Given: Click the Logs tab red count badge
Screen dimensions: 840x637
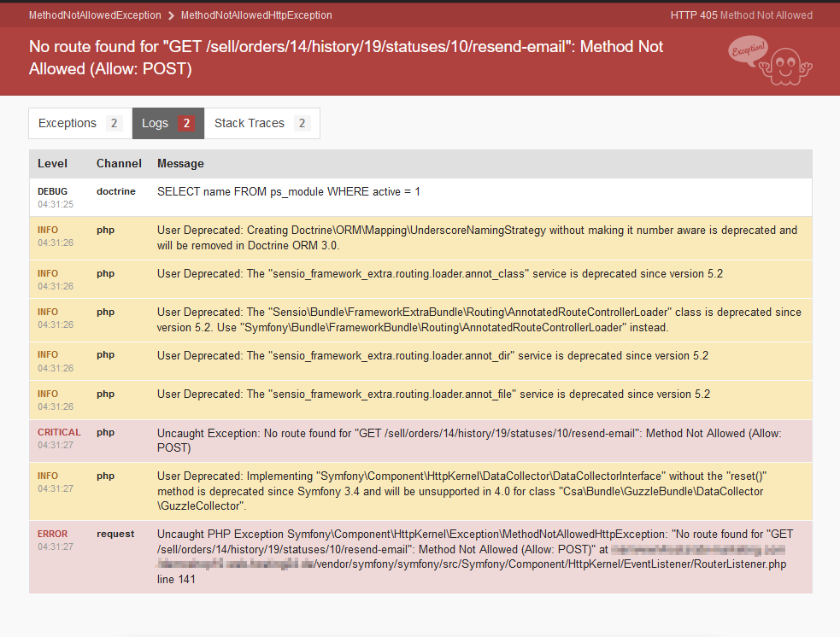Looking at the screenshot, I should click(186, 123).
